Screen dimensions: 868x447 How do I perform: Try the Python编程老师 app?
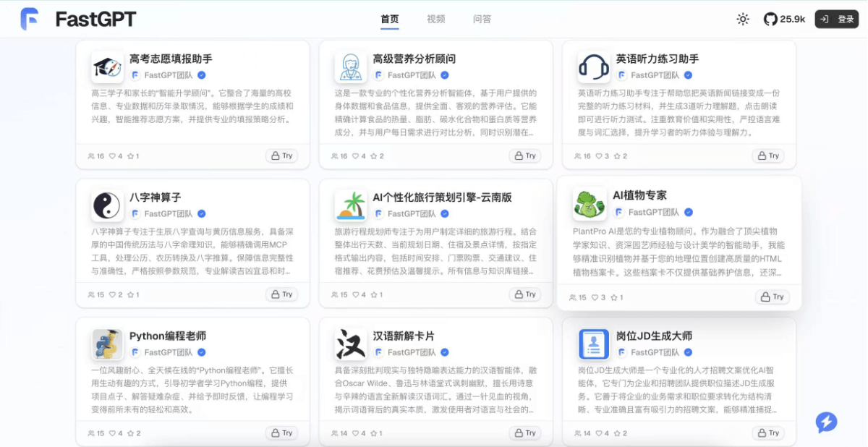(x=281, y=433)
